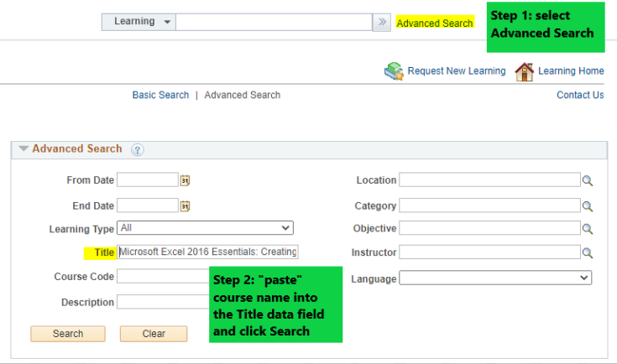The image size is (617, 364).
Task: Click the Instructor lookup magnifier icon
Action: coord(588,252)
